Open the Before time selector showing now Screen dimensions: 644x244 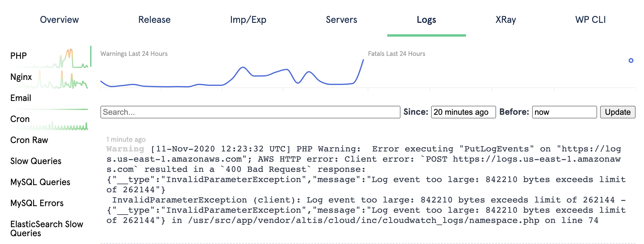tap(564, 112)
